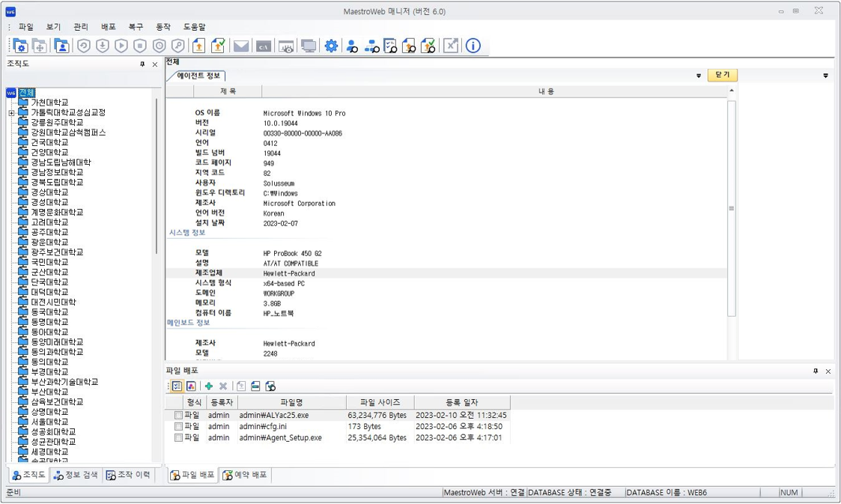Check the ALYac25.exe file checkbox
The height and width of the screenshot is (504, 841).
tap(178, 416)
